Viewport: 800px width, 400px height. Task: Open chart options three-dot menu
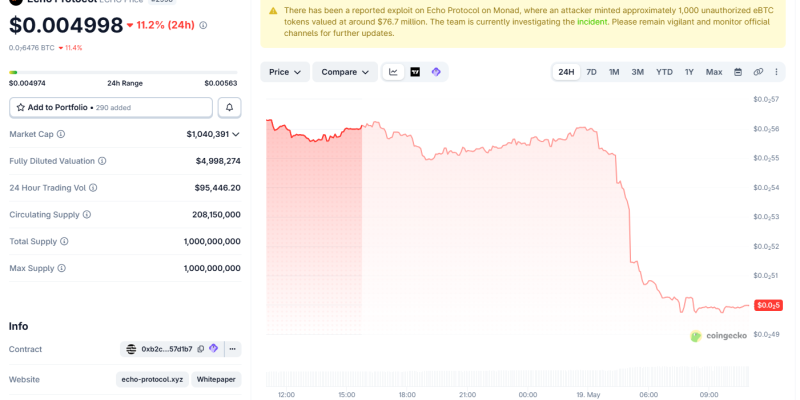point(777,72)
